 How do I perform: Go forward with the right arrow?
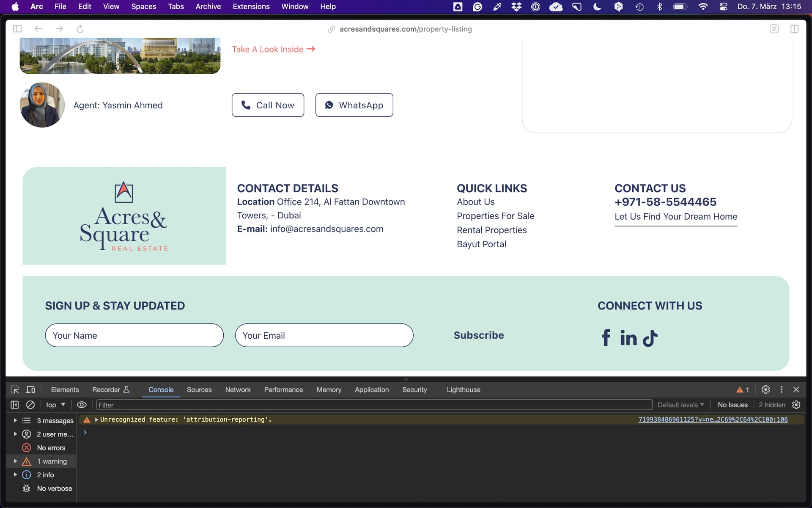coord(59,29)
